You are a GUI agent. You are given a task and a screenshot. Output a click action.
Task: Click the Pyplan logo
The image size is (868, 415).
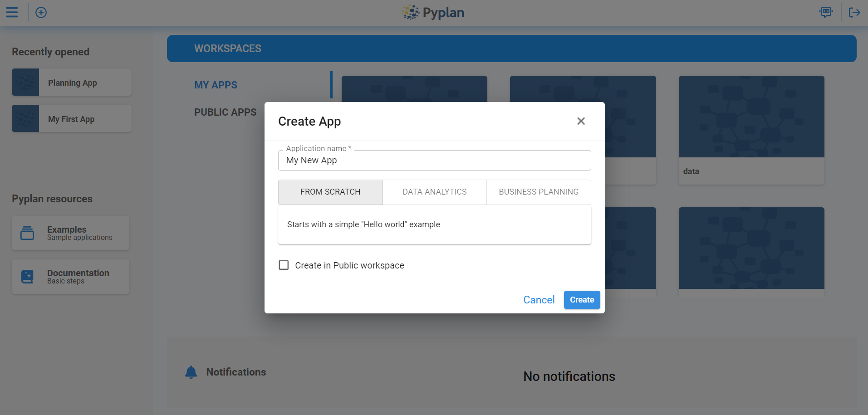click(x=433, y=12)
